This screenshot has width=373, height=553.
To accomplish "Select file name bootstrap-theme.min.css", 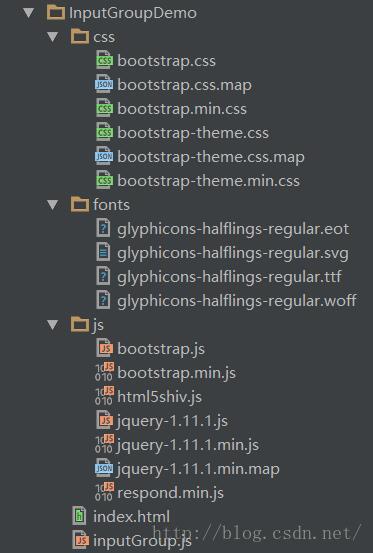I will [208, 181].
